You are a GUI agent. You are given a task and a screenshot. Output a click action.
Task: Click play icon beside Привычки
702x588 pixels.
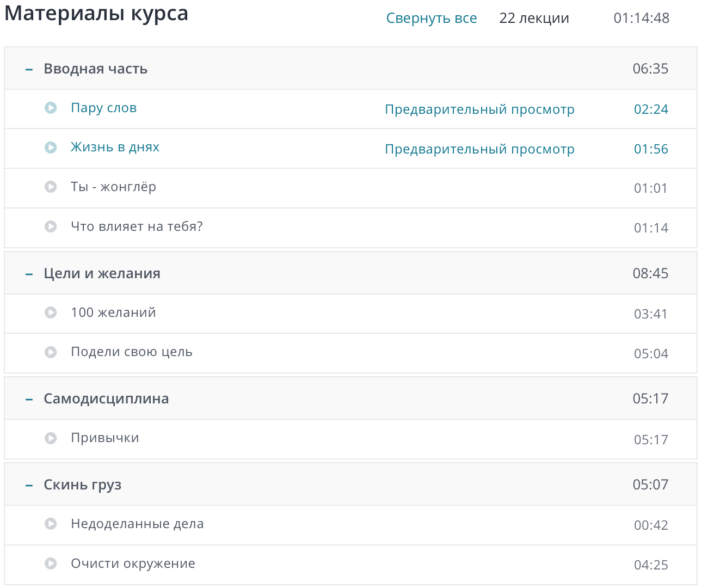pyautogui.click(x=51, y=438)
